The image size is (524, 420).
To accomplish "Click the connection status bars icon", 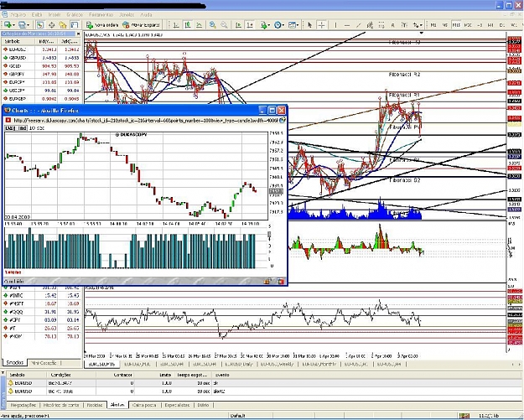I will point(464,416).
